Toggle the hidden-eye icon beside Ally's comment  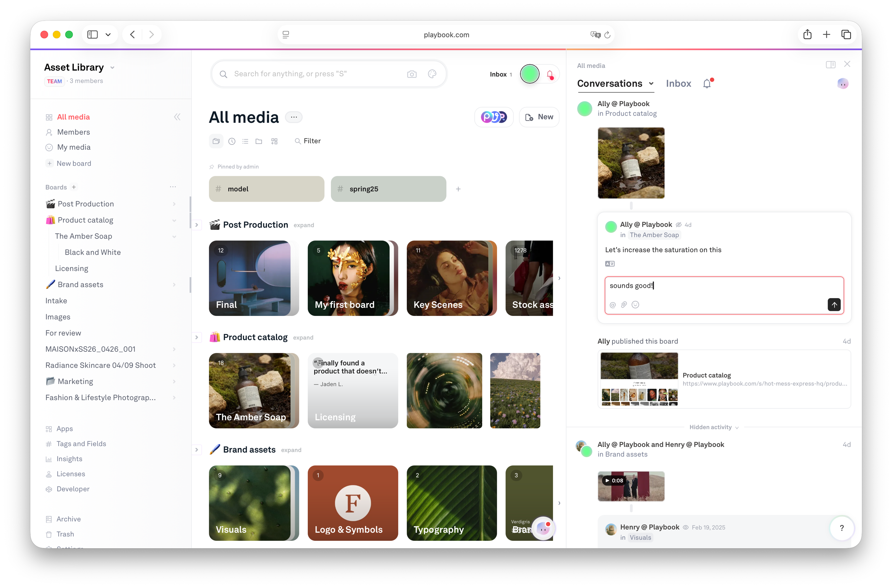coord(679,225)
